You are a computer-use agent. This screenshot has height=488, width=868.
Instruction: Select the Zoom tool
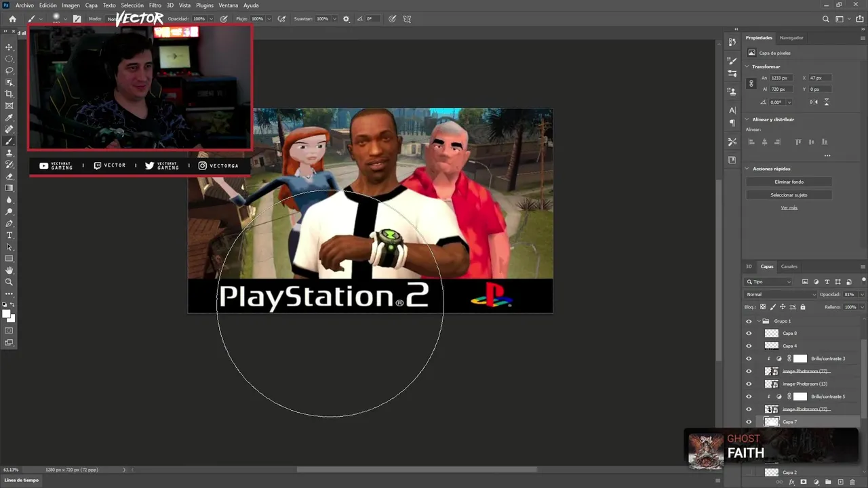[x=9, y=282]
